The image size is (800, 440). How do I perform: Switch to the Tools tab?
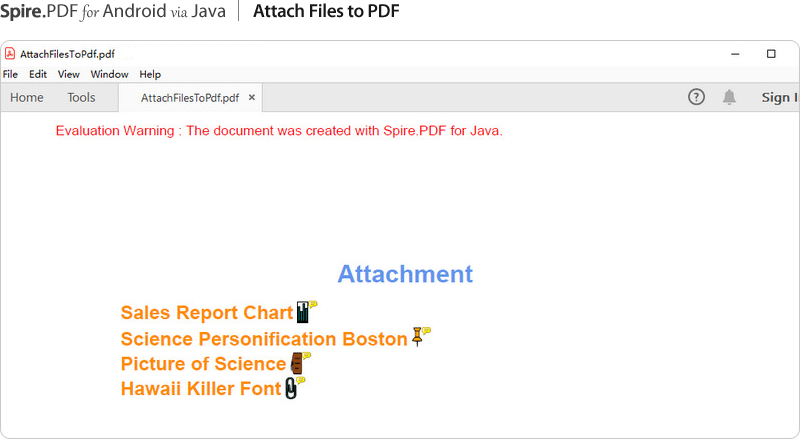coord(81,98)
